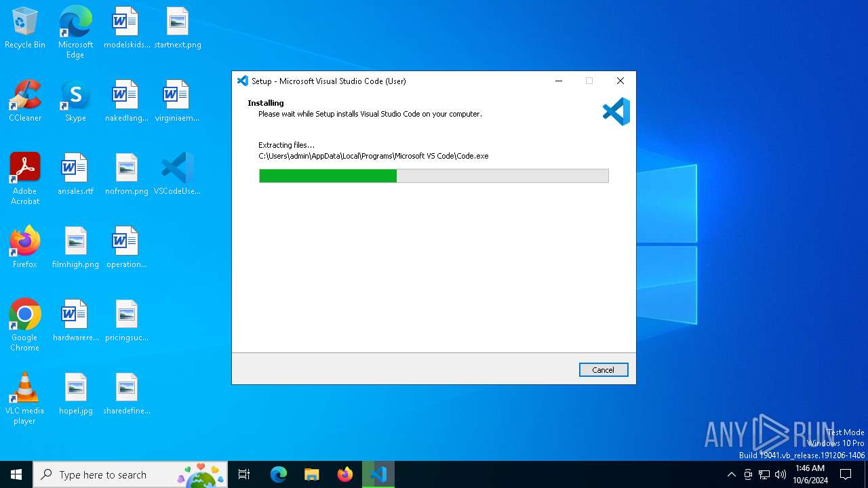868x488 pixels.
Task: Open the notification center
Action: tap(846, 474)
